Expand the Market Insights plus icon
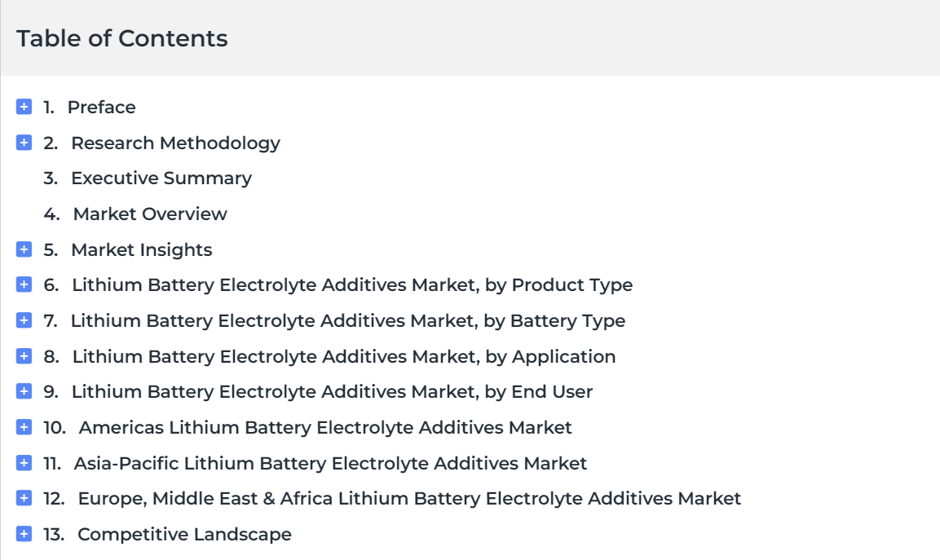 pos(24,249)
